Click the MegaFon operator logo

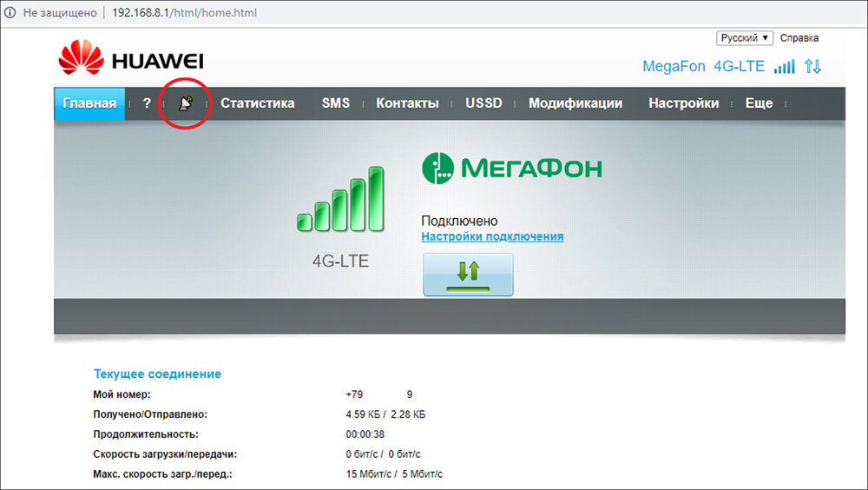(x=512, y=168)
